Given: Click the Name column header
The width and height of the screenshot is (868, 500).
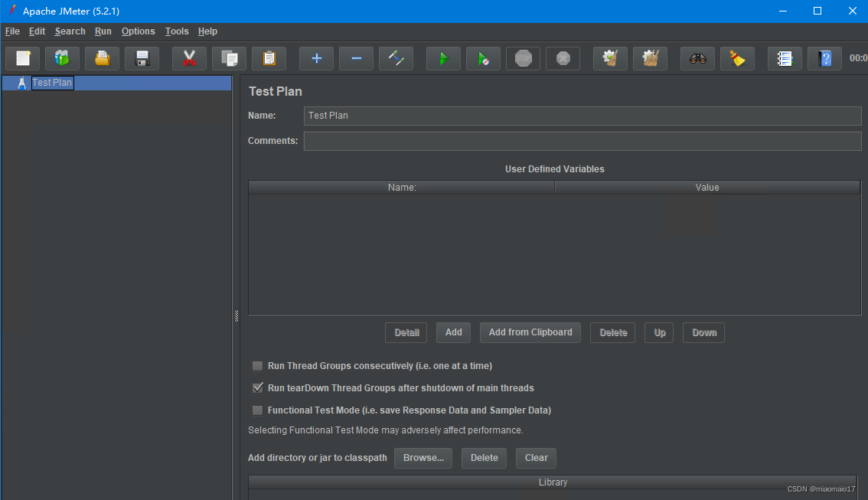Looking at the screenshot, I should (402, 188).
